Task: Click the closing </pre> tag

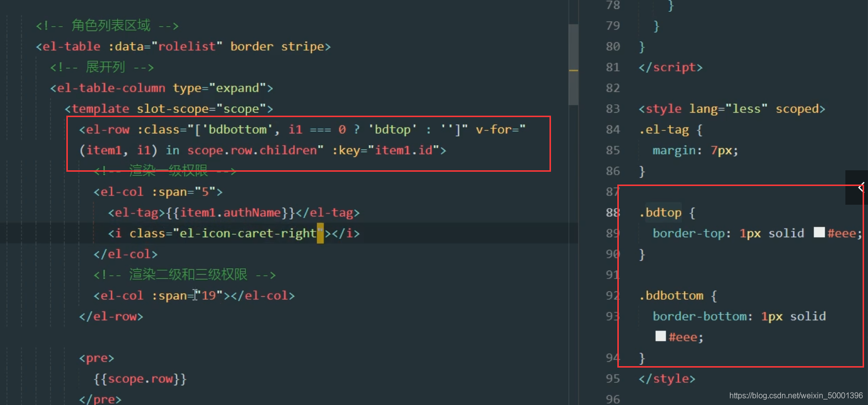Action: click(x=100, y=399)
